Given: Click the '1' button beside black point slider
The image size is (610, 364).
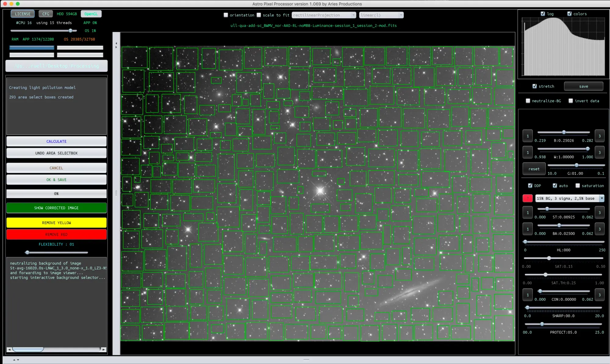Looking at the screenshot, I should click(x=527, y=136).
